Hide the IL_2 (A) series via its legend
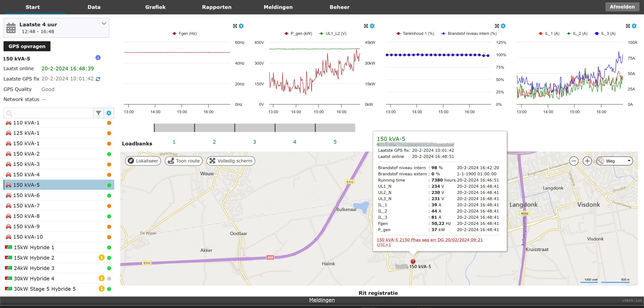 point(578,33)
